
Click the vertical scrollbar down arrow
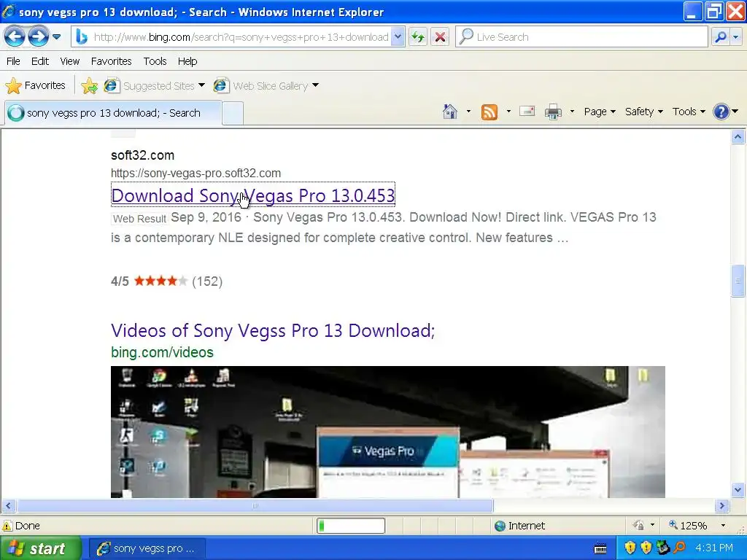[738, 489]
